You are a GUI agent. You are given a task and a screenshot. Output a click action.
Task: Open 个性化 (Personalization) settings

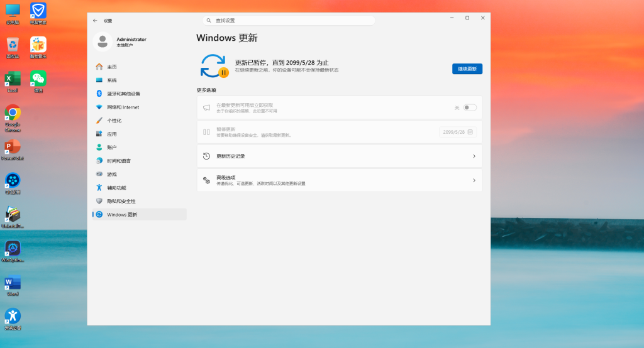[139, 121]
